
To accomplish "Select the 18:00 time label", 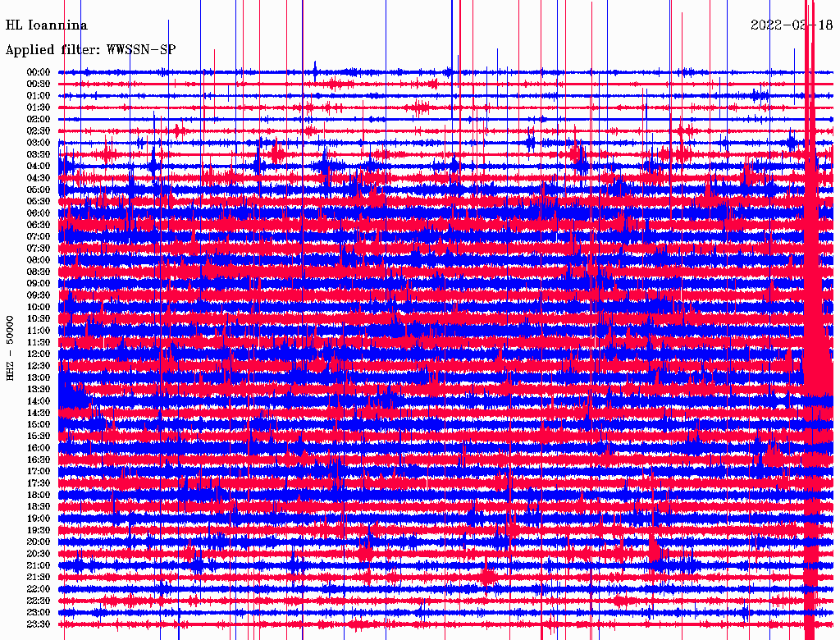I will coord(39,495).
